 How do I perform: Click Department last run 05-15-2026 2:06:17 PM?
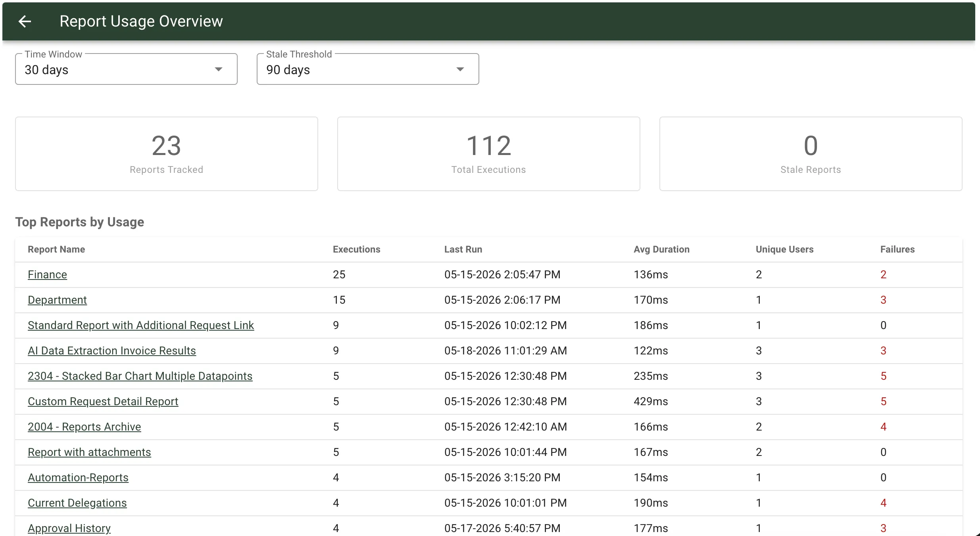[502, 300]
